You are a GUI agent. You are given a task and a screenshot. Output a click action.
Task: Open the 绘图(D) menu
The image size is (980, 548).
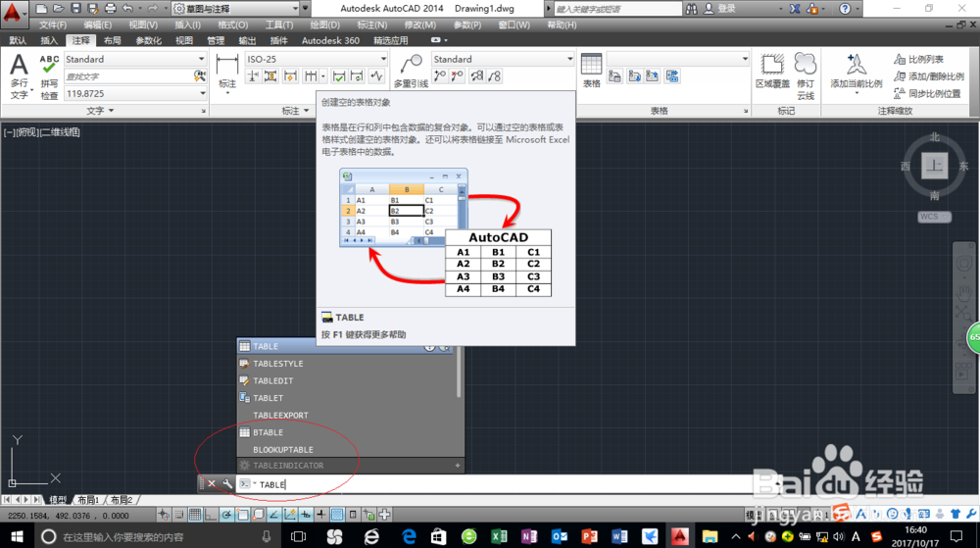tap(325, 25)
